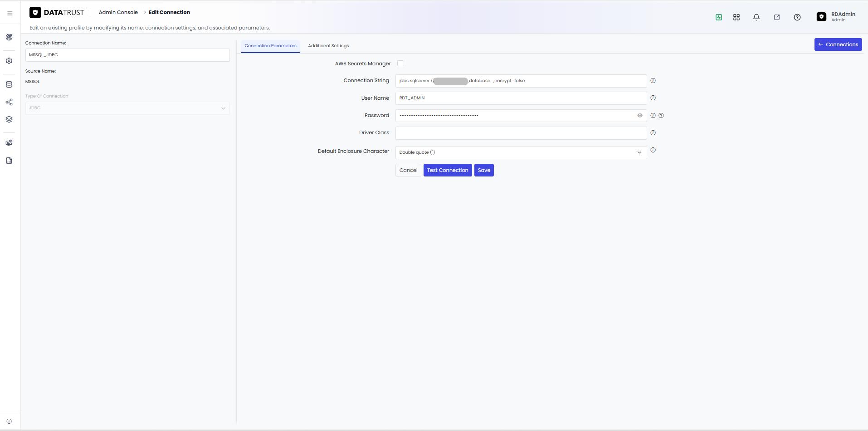Click info icon beside Default Enclosure Character

pyautogui.click(x=653, y=150)
